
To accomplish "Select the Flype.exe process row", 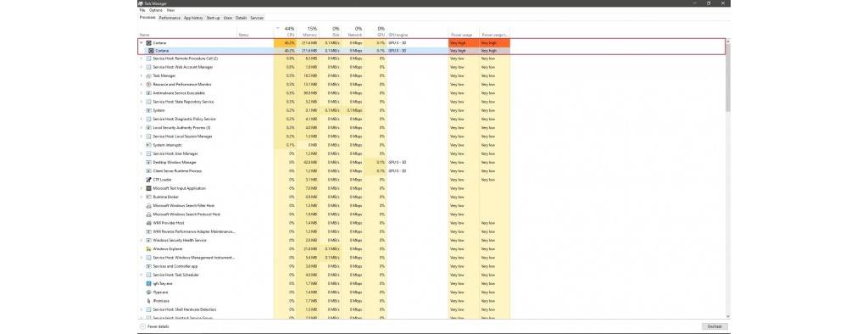I will click(325, 292).
